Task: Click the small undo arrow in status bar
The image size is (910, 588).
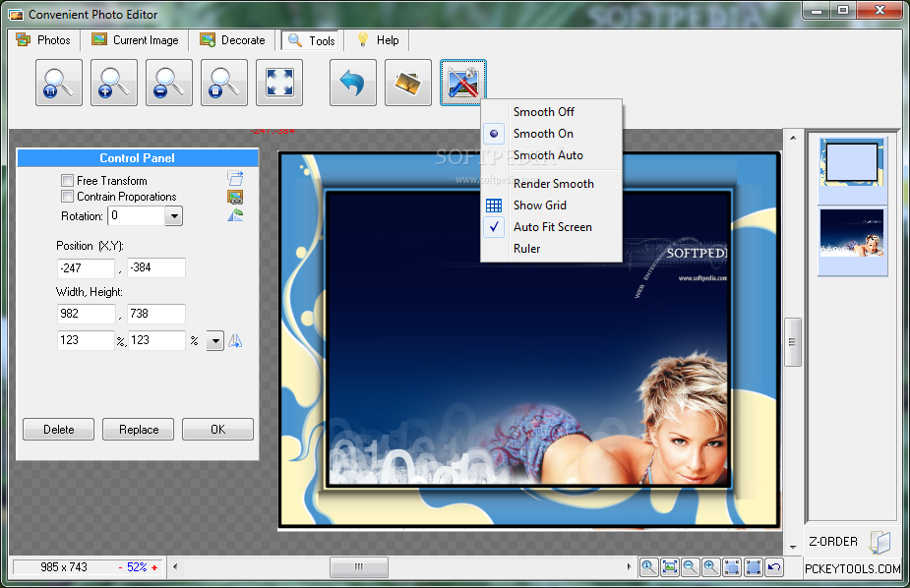Action: (774, 566)
